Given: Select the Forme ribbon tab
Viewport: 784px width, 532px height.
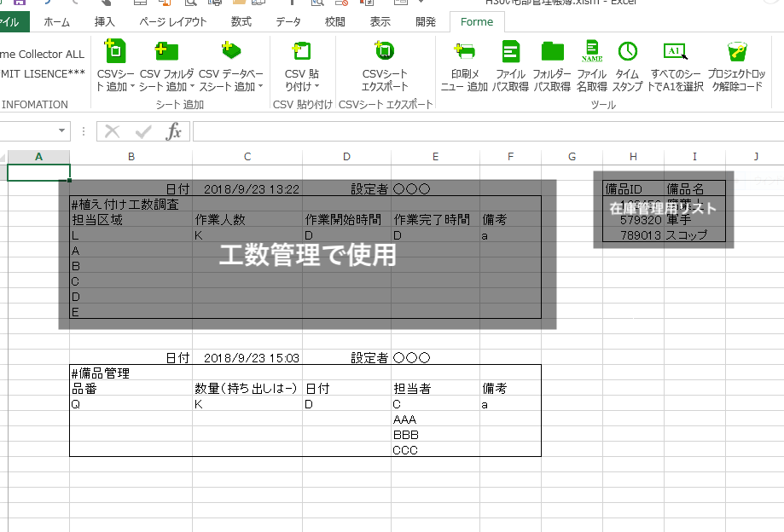Looking at the screenshot, I should coord(477,22).
